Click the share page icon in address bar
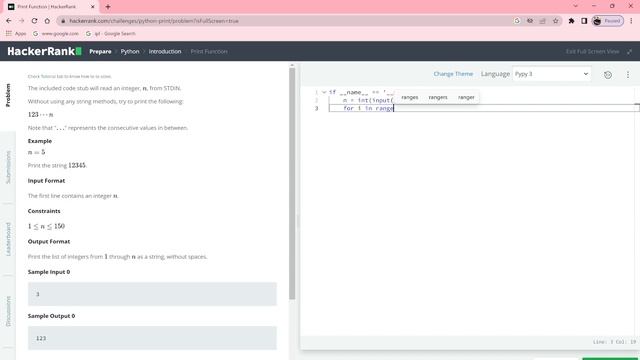This screenshot has height=360, width=640. pos(542,21)
